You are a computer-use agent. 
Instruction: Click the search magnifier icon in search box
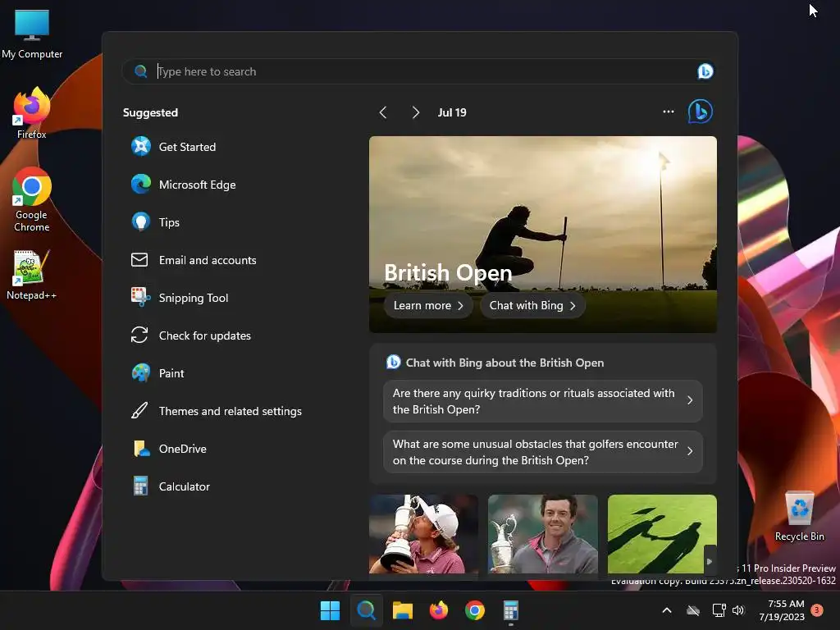tap(140, 71)
